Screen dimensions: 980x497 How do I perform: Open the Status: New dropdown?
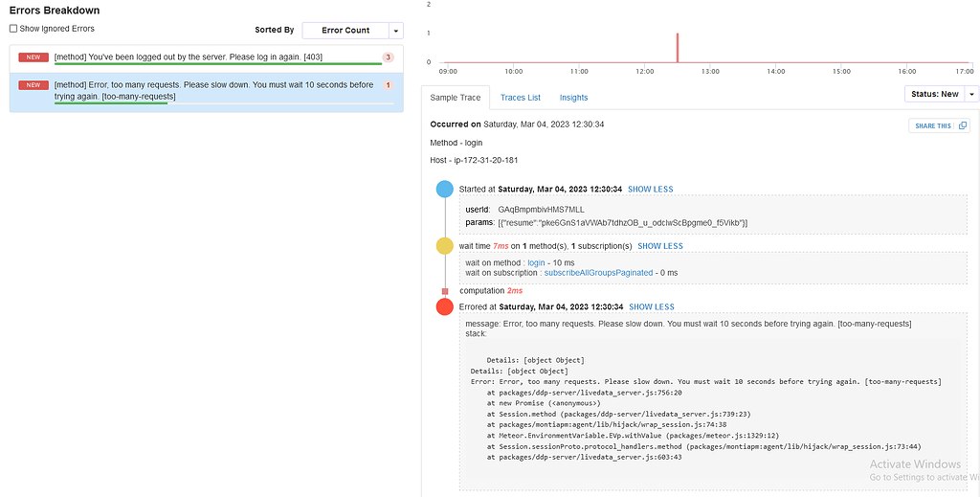(934, 94)
